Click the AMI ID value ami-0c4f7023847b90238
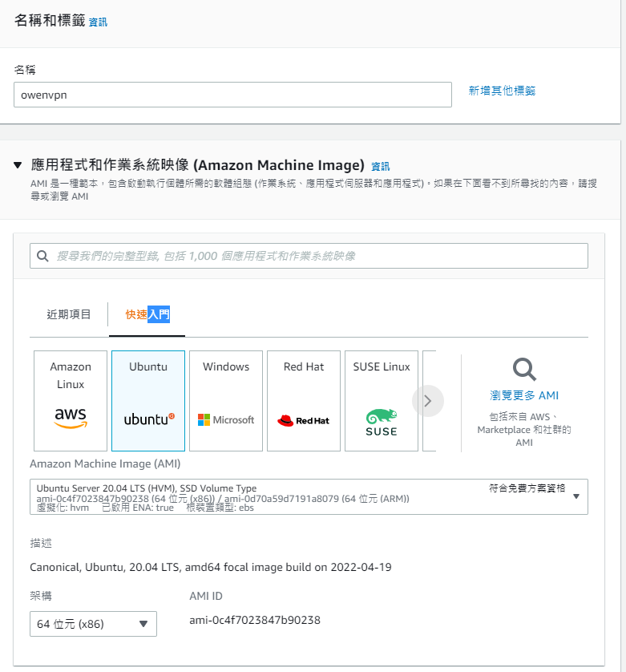 tap(255, 620)
